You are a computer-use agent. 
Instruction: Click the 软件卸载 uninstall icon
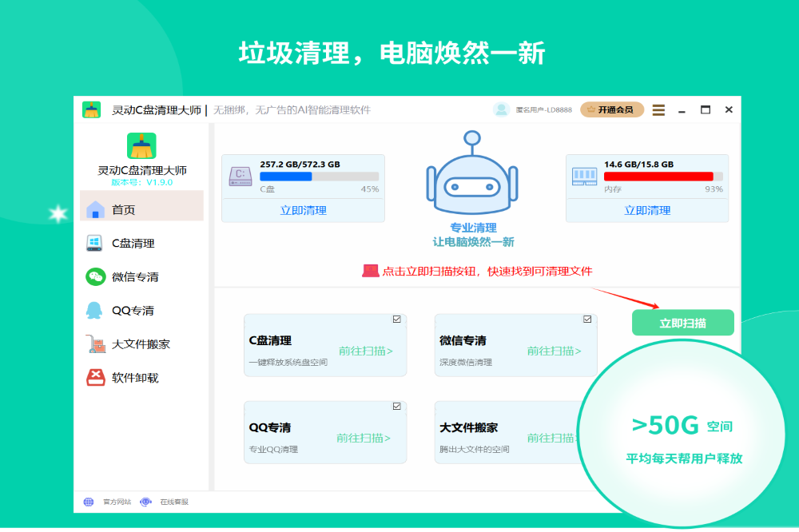96,378
